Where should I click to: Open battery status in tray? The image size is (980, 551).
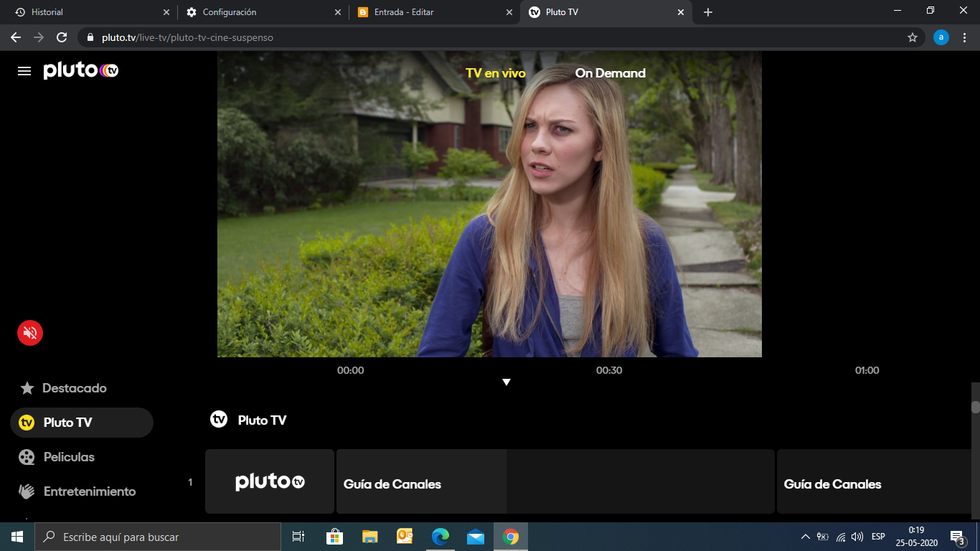click(x=823, y=537)
